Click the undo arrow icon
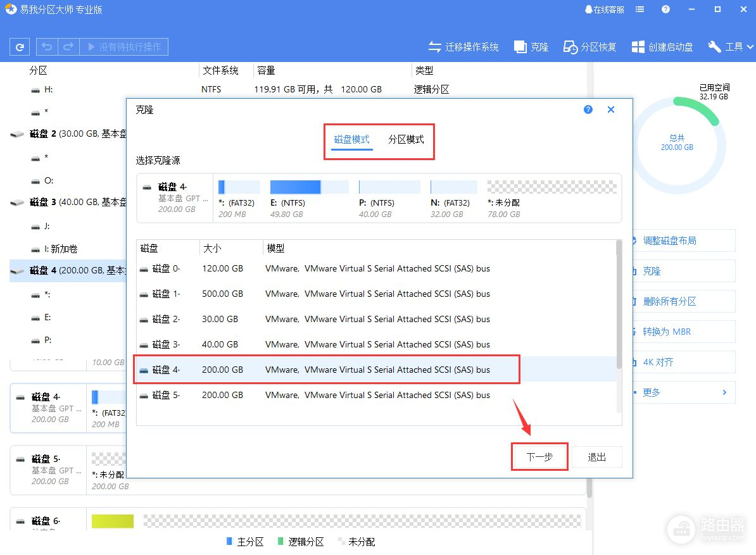The height and width of the screenshot is (555, 756). pos(47,47)
